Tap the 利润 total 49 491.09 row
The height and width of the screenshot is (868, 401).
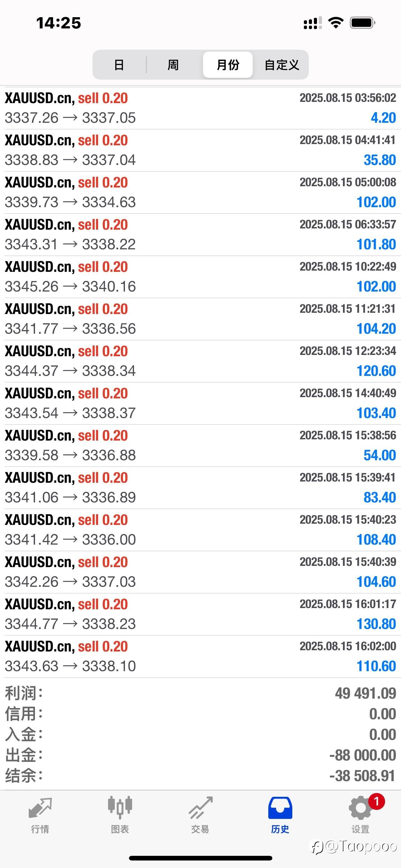[200, 693]
